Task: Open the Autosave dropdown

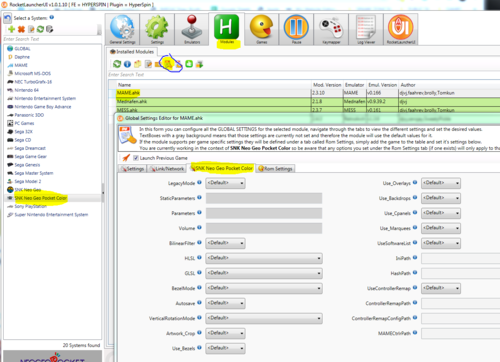Action: pyautogui.click(x=225, y=303)
